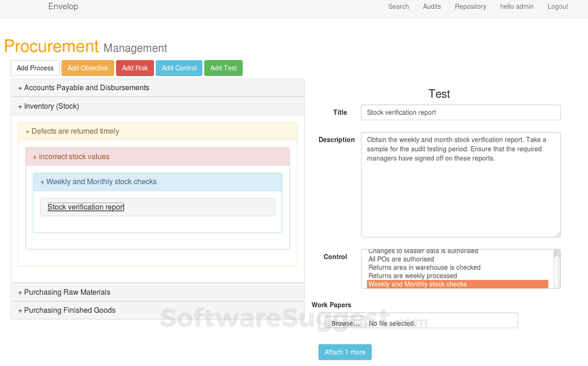Open the Audits page
The image size is (588, 366).
[x=432, y=6]
